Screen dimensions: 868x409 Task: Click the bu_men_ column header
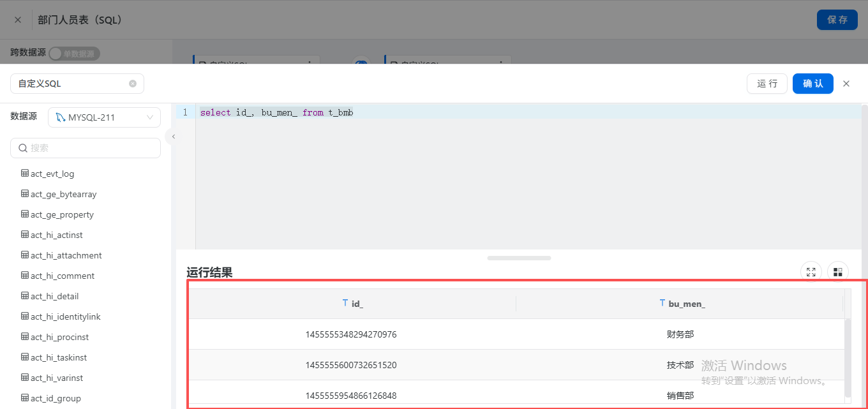point(680,304)
